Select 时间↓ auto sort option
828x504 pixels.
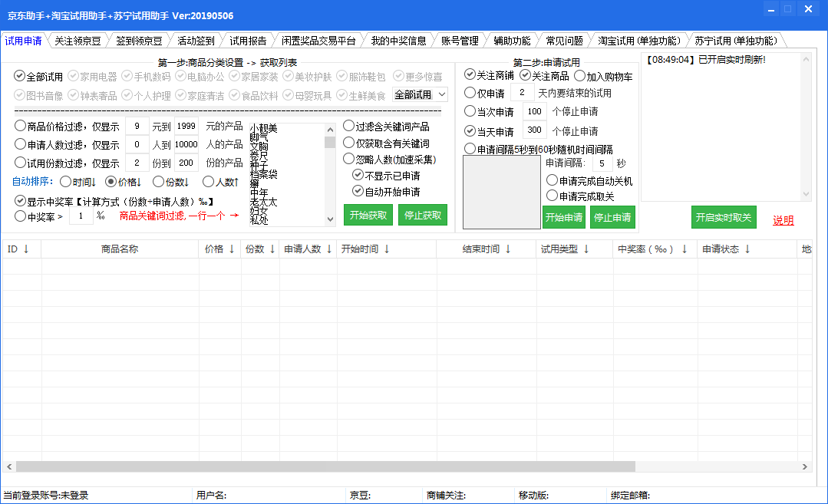click(78, 182)
